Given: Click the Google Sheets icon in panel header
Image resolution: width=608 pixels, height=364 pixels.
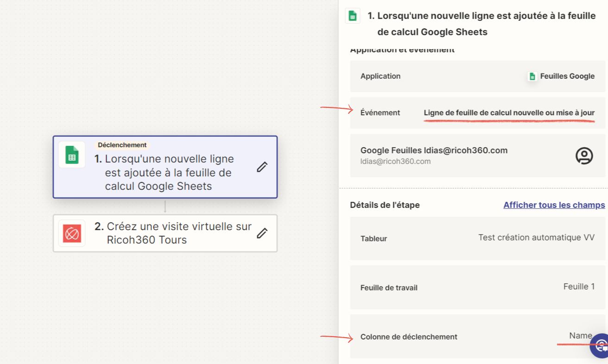Looking at the screenshot, I should coord(353,16).
